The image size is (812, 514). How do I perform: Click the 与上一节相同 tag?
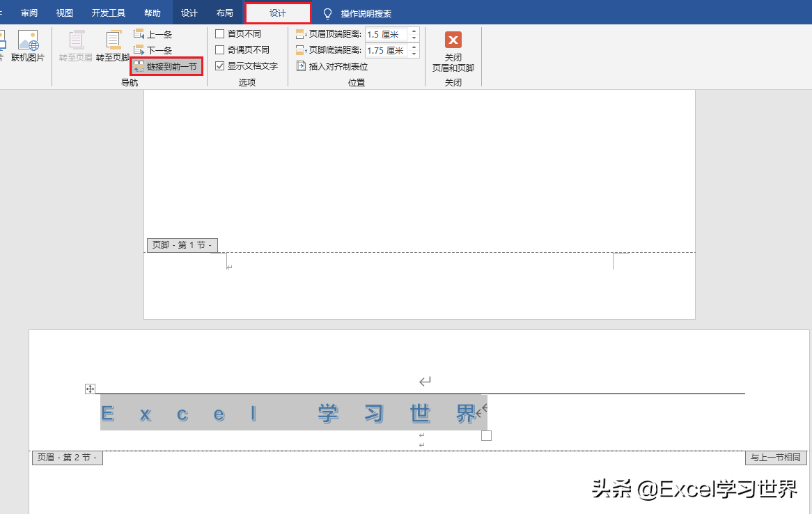pyautogui.click(x=776, y=458)
